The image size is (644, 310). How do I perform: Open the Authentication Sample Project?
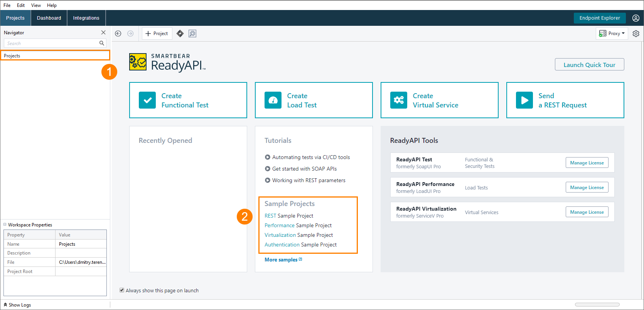click(301, 245)
